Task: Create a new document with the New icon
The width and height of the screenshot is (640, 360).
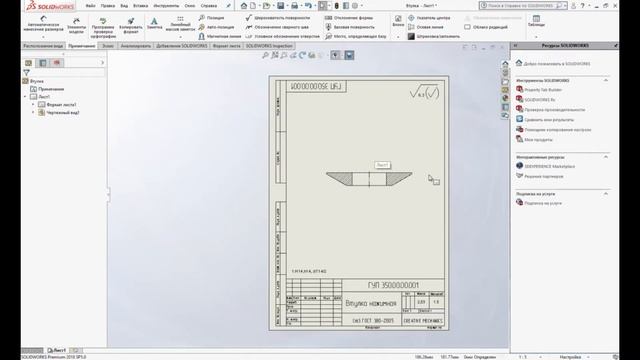Action: [253, 6]
